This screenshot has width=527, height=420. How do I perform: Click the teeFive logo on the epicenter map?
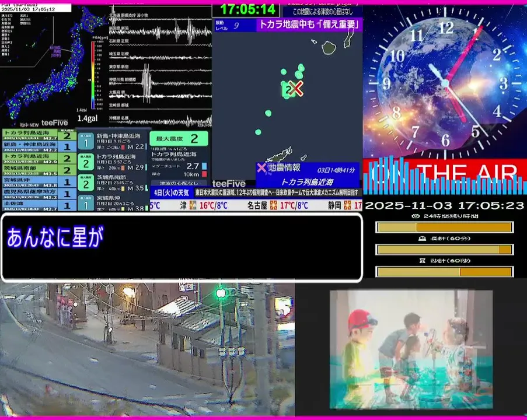(x=229, y=183)
